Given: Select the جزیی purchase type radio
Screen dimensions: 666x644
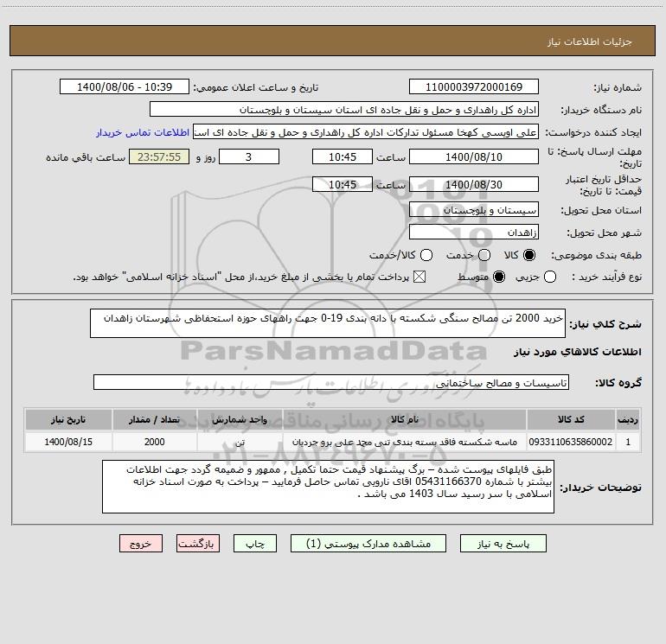Looking at the screenshot, I should [x=550, y=277].
